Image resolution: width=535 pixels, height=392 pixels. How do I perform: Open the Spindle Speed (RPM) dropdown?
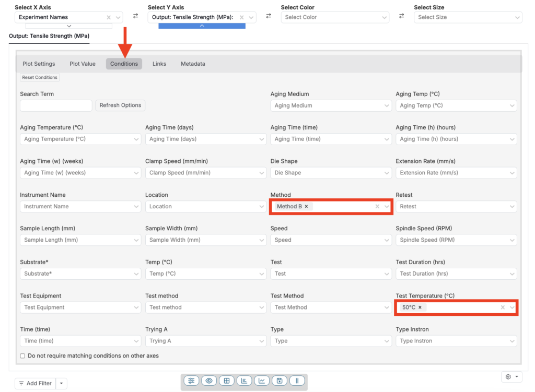pyautogui.click(x=456, y=240)
